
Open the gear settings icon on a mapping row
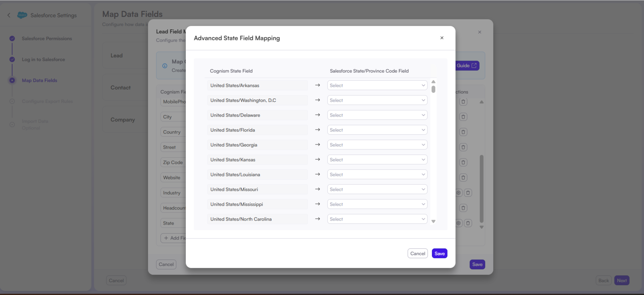click(458, 193)
